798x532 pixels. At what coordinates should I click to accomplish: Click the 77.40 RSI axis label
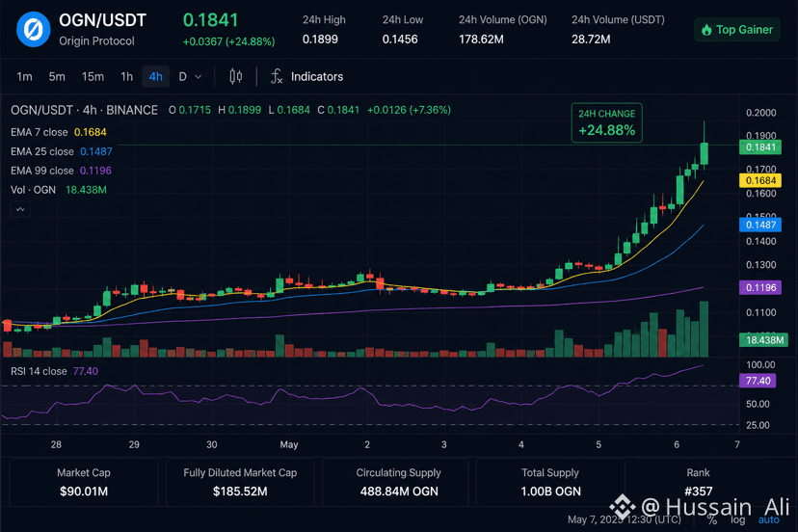[758, 381]
